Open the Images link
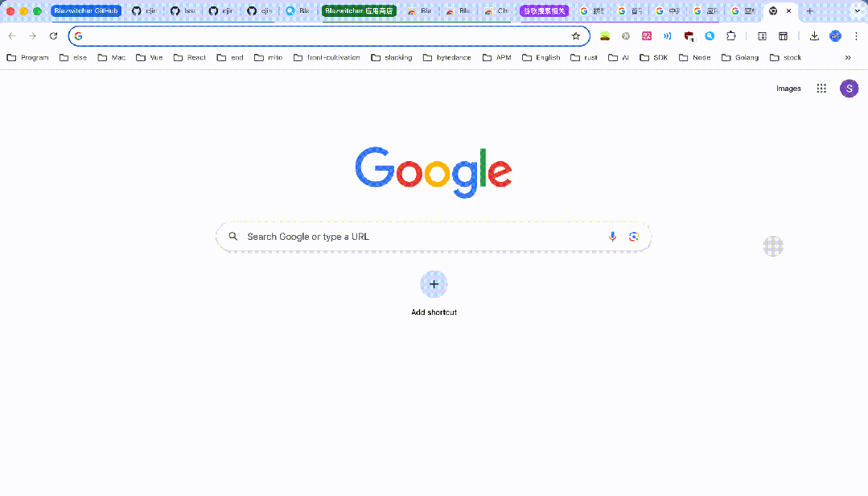This screenshot has width=868, height=496. [788, 88]
